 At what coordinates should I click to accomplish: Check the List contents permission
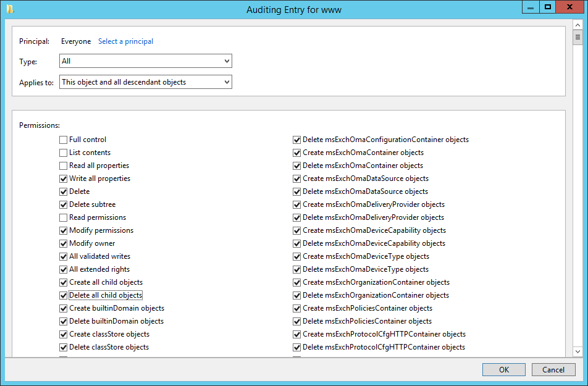pyautogui.click(x=64, y=153)
